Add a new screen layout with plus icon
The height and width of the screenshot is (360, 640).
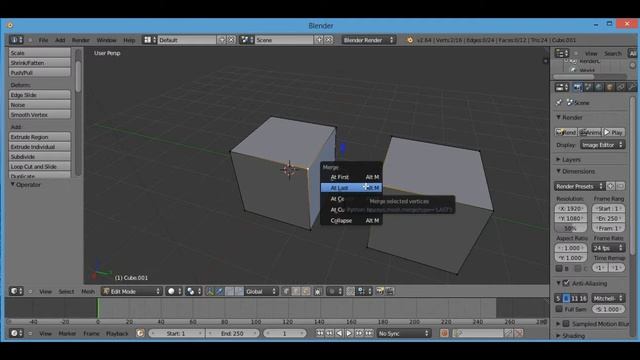point(222,40)
